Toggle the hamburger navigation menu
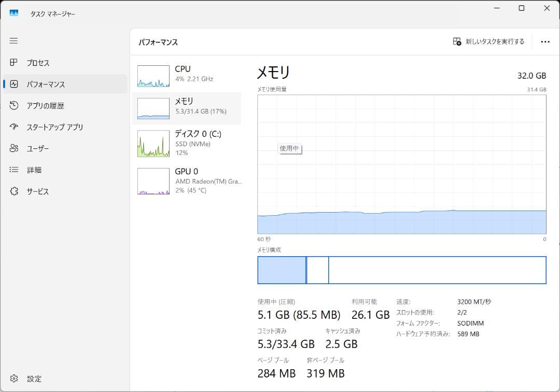 14,41
